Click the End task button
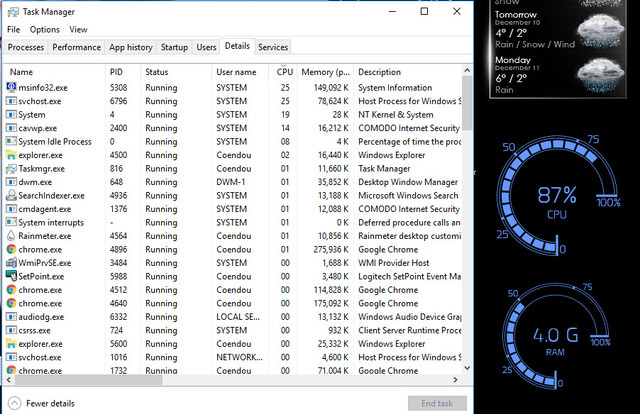Screen dimensions: 640x414 click(437, 403)
